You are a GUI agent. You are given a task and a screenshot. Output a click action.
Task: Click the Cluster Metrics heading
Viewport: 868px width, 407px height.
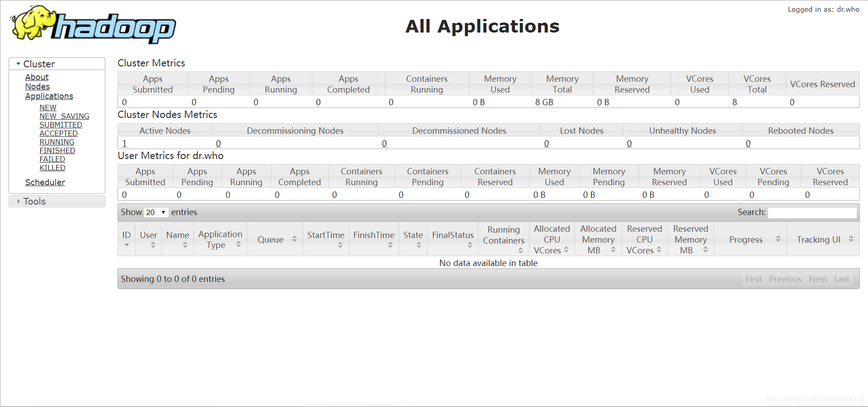[x=151, y=63]
